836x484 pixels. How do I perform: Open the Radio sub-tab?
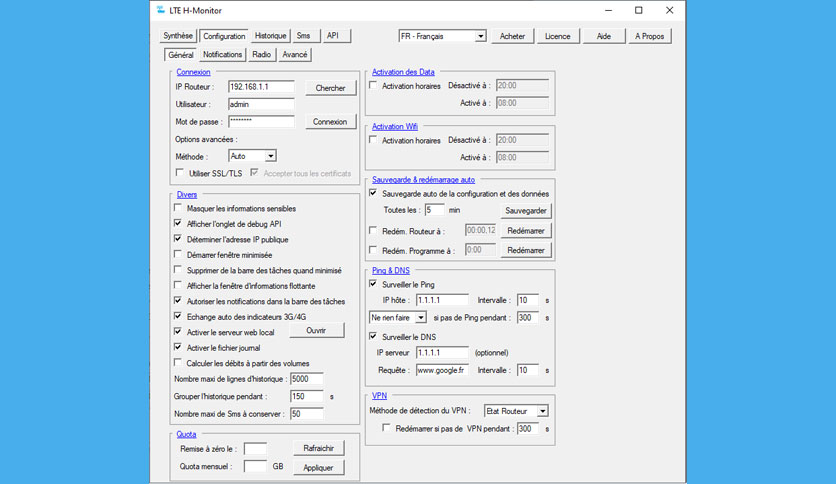(261, 54)
